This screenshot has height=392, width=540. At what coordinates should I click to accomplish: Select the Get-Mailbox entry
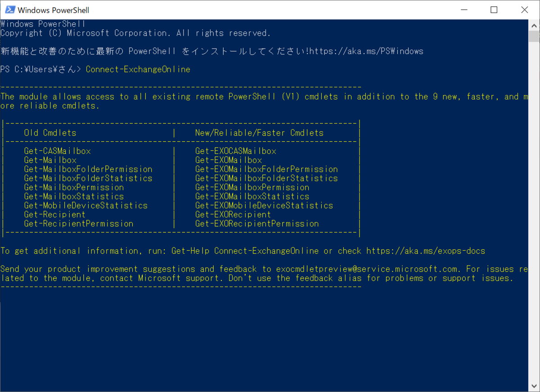(x=50, y=160)
